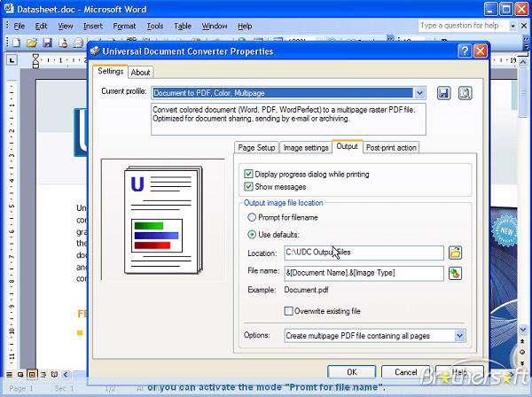Switch to Web Layout view icon
Image resolution: width=532 pixels, height=397 pixels.
pyautogui.click(x=20, y=375)
